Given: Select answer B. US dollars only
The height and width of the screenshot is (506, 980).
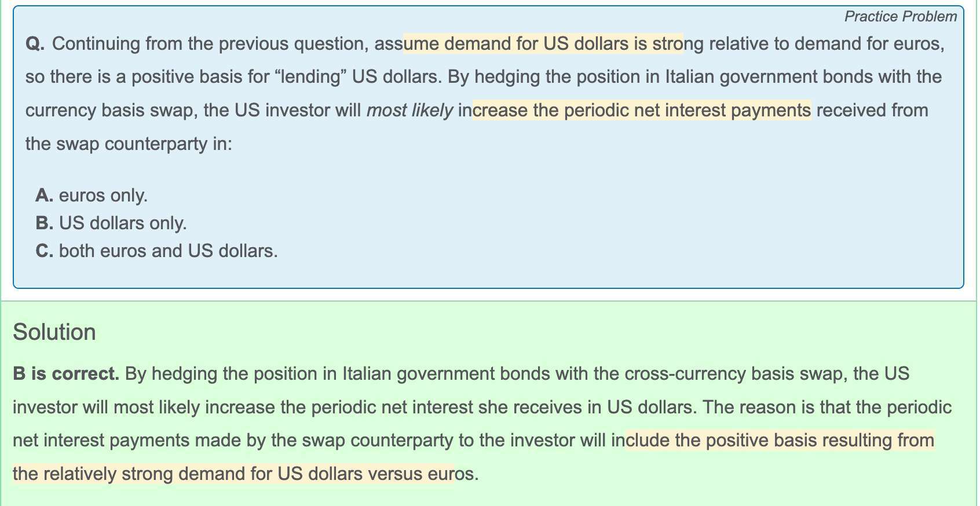Looking at the screenshot, I should coord(111,223).
